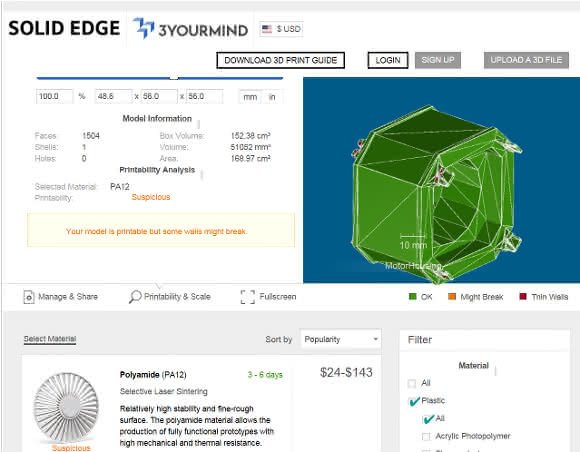The height and width of the screenshot is (452, 580).
Task: Click the walls might break warning message
Action: click(x=156, y=232)
